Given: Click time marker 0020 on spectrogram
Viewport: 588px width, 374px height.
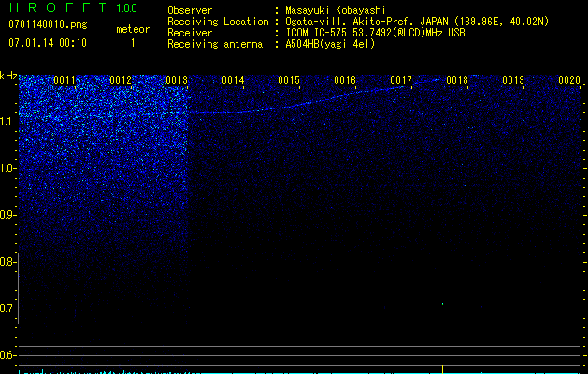Looking at the screenshot, I should click(x=569, y=80).
